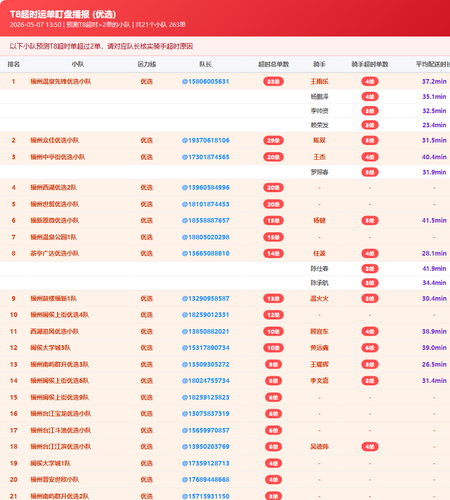Screen dimensions: 450x500
Task: Click rider name 温火火
Action: coord(319,298)
